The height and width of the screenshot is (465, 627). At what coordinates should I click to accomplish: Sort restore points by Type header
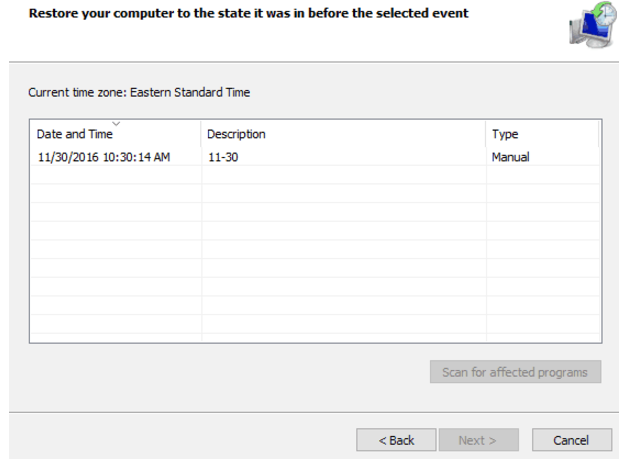tap(542, 134)
